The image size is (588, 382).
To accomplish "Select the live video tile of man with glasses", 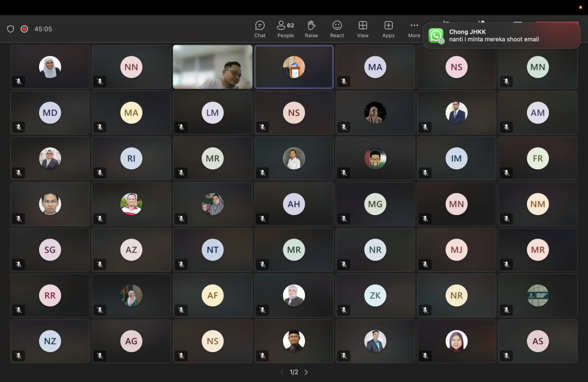I will click(x=212, y=67).
